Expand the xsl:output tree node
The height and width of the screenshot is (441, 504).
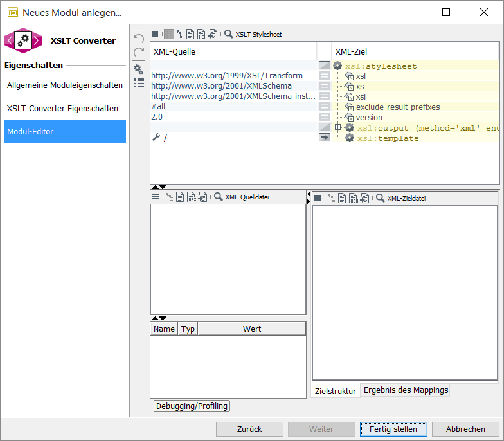tap(338, 127)
